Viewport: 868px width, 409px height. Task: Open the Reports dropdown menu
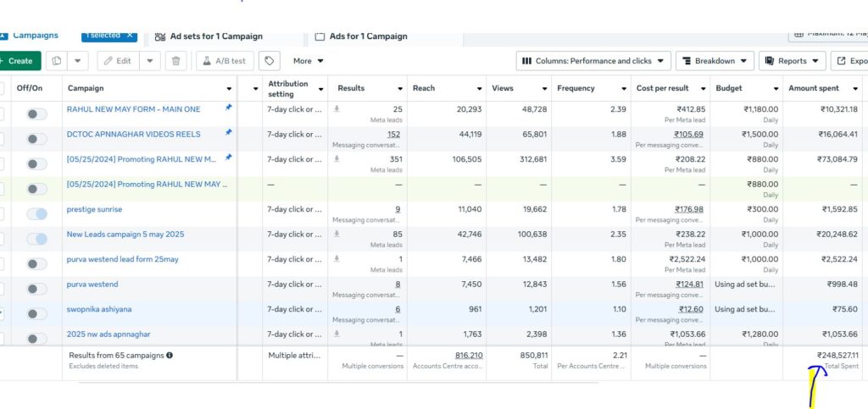point(792,61)
